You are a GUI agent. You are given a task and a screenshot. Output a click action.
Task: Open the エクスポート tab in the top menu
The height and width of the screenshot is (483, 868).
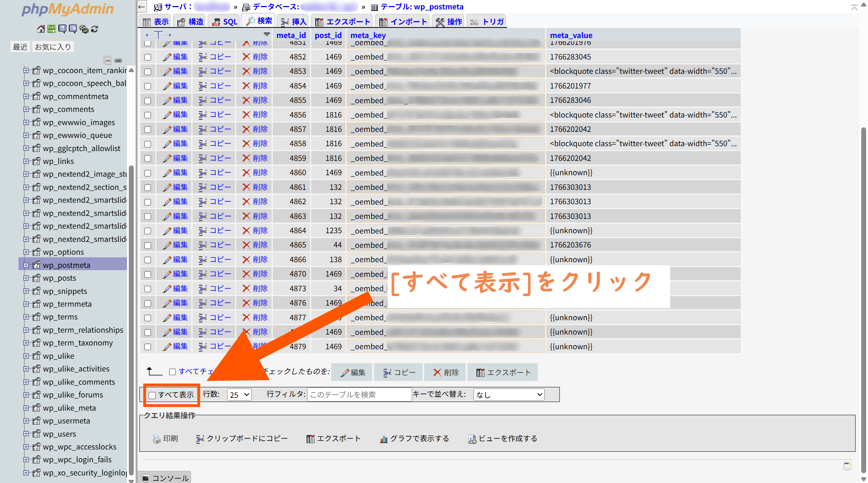pos(343,22)
